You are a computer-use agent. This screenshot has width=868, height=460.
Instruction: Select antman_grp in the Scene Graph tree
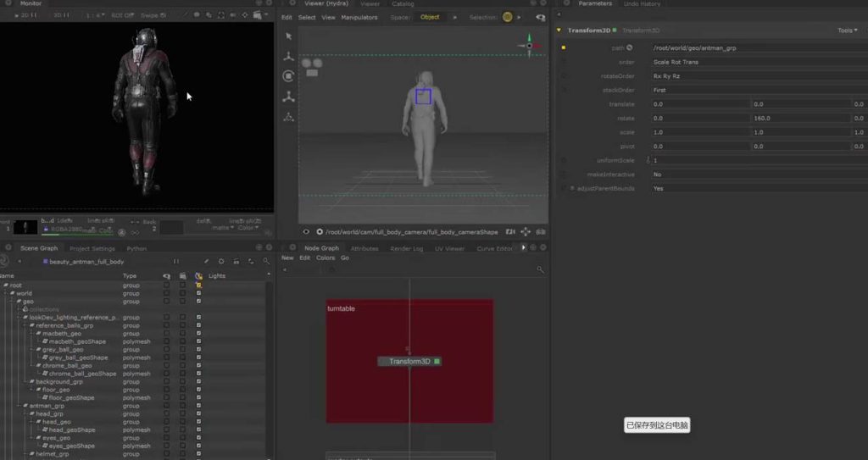coord(47,406)
